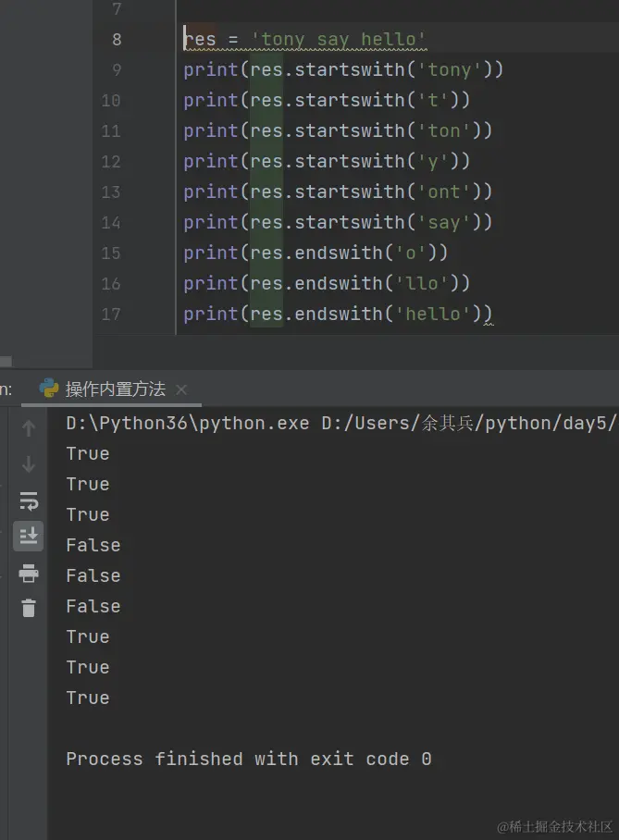Click the line print(res.startswith('tony'))
Viewport: 619px width, 840px height.
343,69
